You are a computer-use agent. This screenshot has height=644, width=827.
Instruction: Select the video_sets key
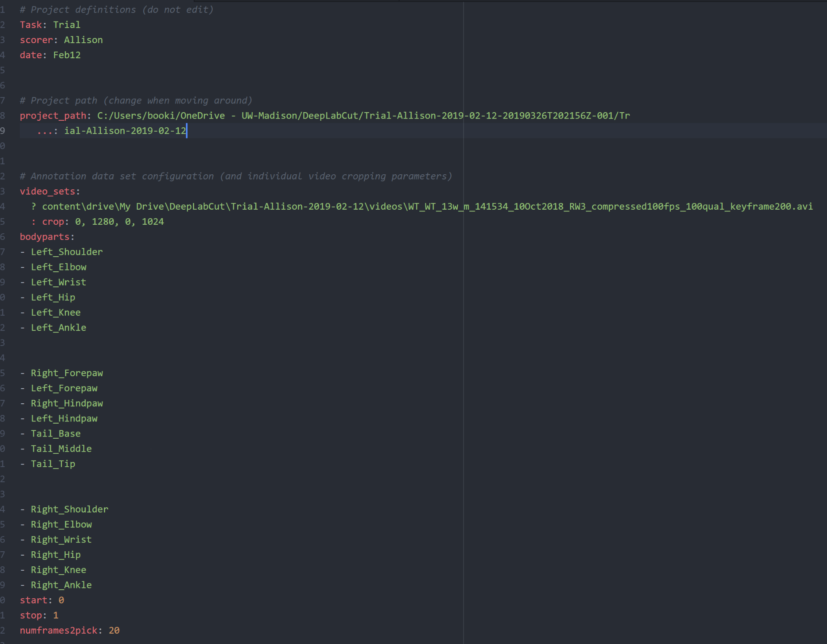click(x=48, y=191)
